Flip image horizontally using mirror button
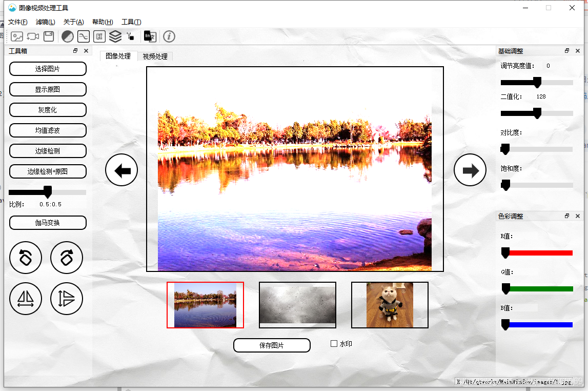The height and width of the screenshot is (391, 588). 26,299
